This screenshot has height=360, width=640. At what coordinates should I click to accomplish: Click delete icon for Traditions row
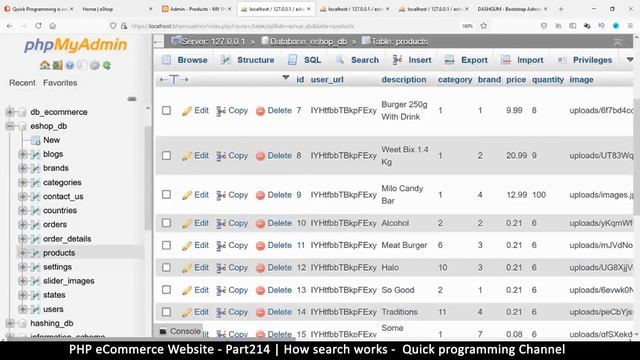click(x=260, y=313)
